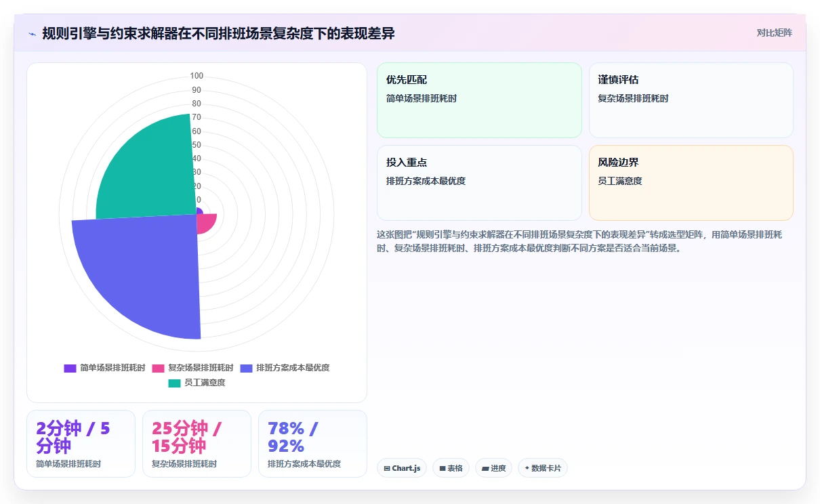Click the 100 axis tick label

click(x=197, y=76)
